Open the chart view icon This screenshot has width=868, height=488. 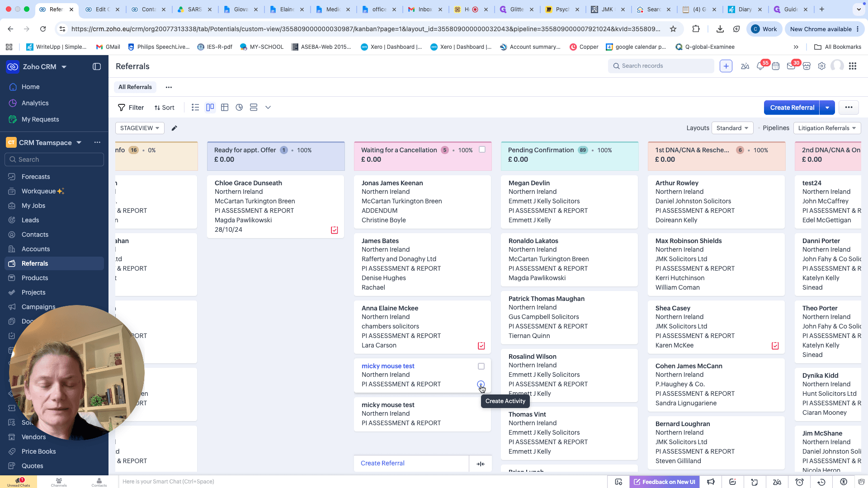tap(239, 108)
